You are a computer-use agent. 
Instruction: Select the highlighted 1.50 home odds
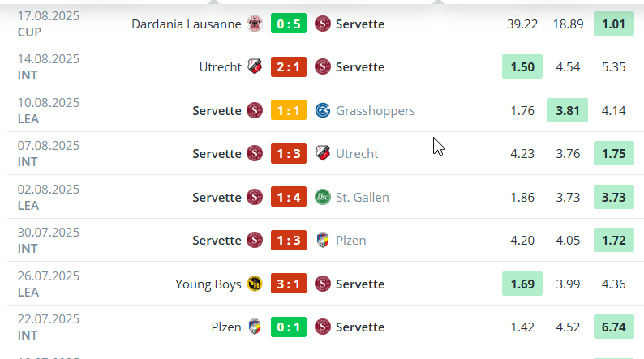coord(522,66)
